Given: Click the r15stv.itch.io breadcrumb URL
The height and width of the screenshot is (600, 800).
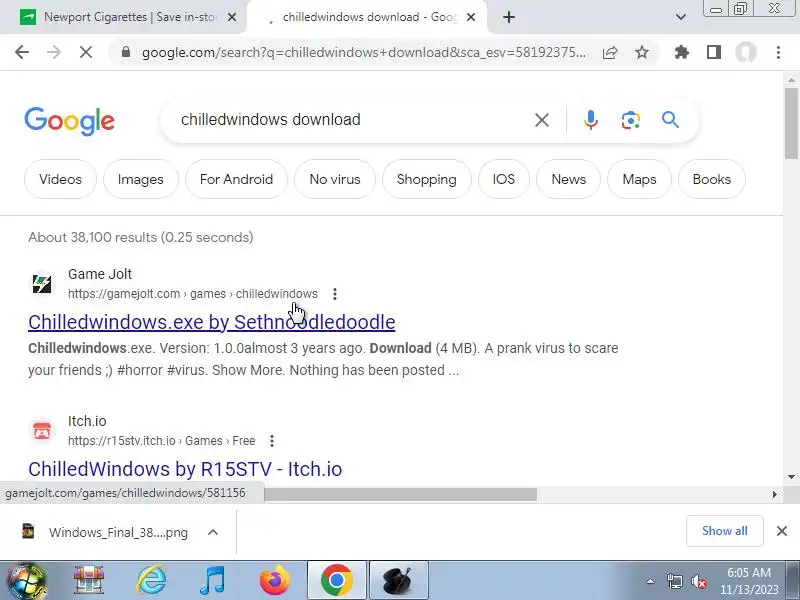Looking at the screenshot, I should tap(162, 441).
